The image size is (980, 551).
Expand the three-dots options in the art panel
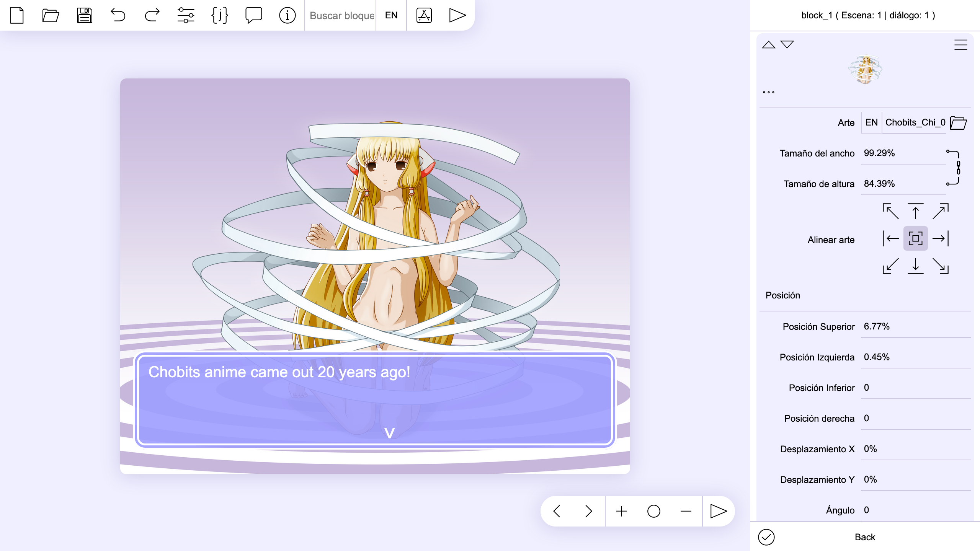(x=768, y=92)
